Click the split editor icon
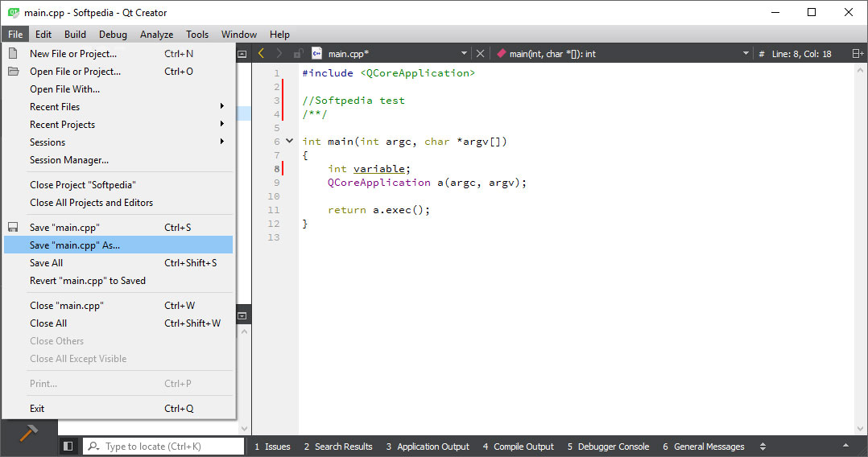The image size is (868, 457). [858, 54]
